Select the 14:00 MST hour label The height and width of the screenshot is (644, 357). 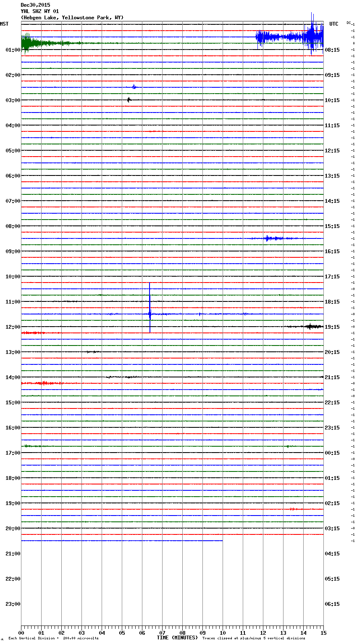(x=13, y=377)
